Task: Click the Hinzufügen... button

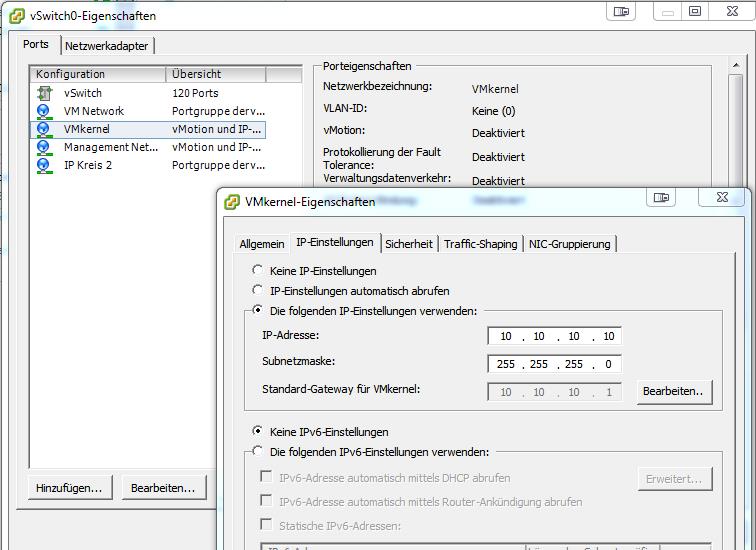Action: click(69, 488)
